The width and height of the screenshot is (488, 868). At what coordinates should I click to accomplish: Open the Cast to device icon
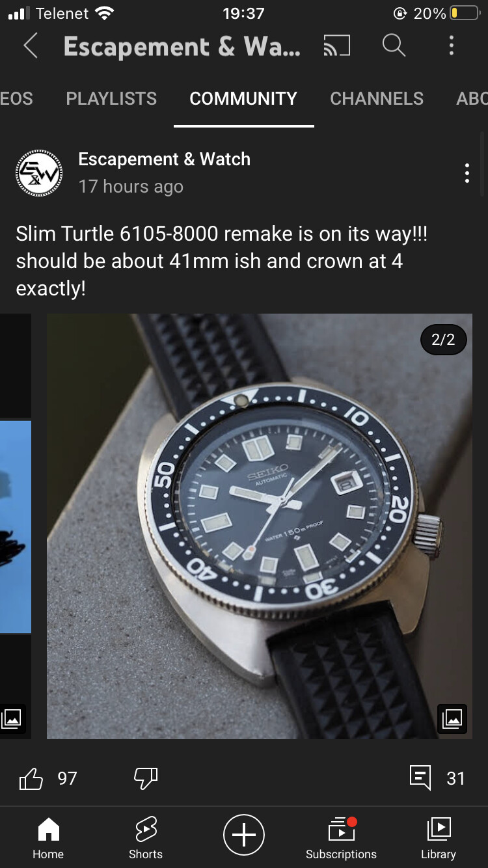[337, 46]
